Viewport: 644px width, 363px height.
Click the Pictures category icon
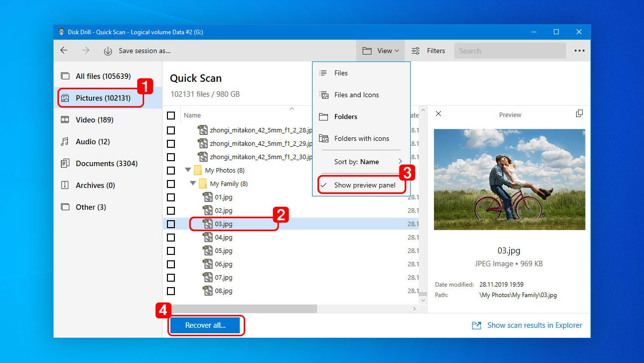tap(65, 98)
